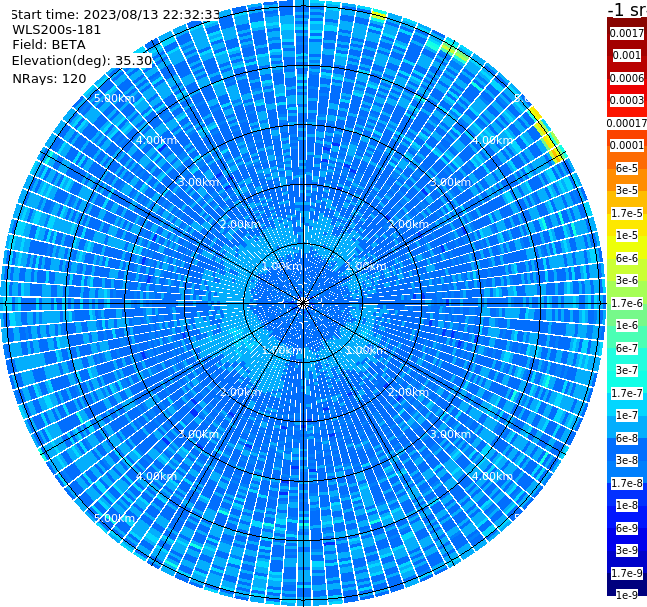Select the lower-right 1.00km range label
Image resolution: width=647 pixels, height=607 pixels.
click(x=366, y=350)
